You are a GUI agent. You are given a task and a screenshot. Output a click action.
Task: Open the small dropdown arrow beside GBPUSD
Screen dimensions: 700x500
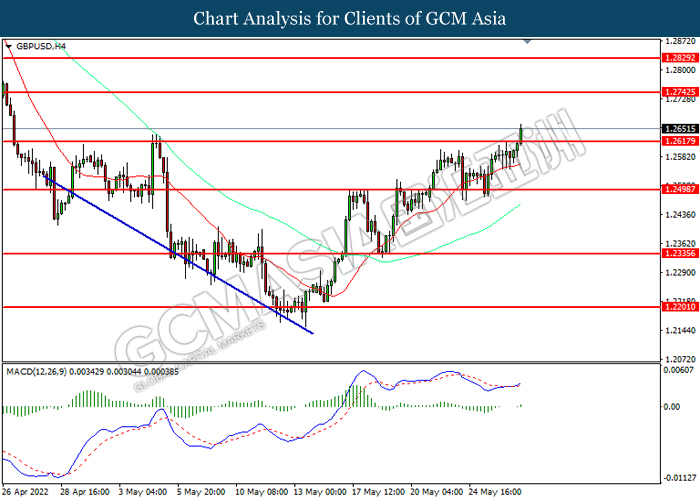coord(8,46)
